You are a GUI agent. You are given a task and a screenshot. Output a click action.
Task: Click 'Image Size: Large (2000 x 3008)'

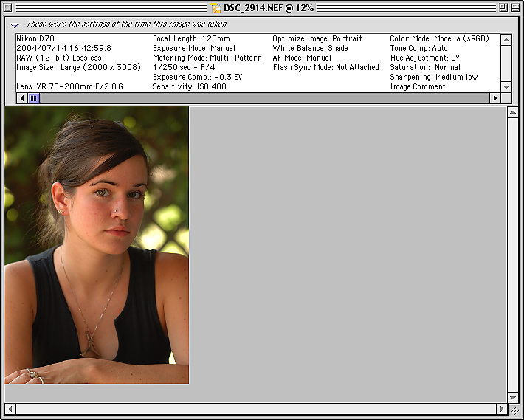click(78, 67)
